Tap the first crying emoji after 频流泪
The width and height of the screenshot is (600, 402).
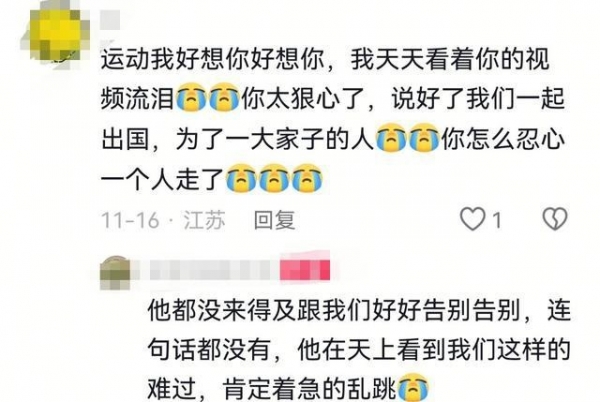pos(191,97)
